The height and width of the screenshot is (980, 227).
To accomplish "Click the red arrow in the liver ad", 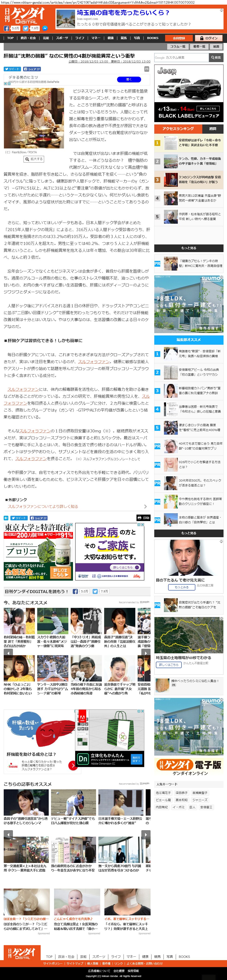I will tap(73, 766).
